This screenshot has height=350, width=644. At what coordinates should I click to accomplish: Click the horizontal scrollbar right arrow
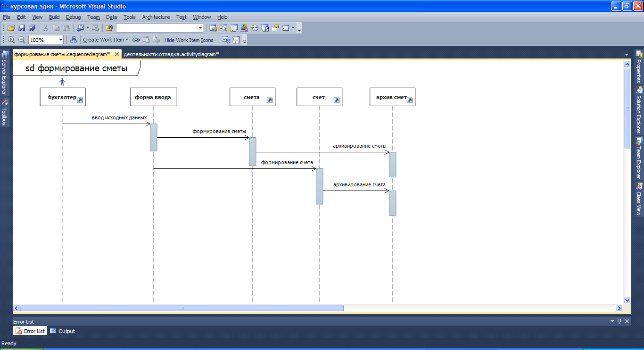click(619, 308)
